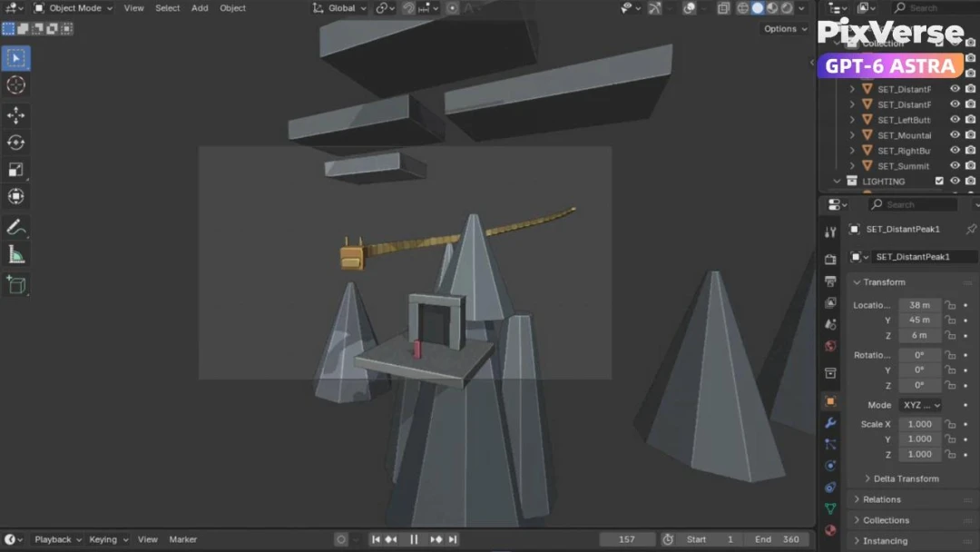Select the Measure tool

[x=16, y=255]
